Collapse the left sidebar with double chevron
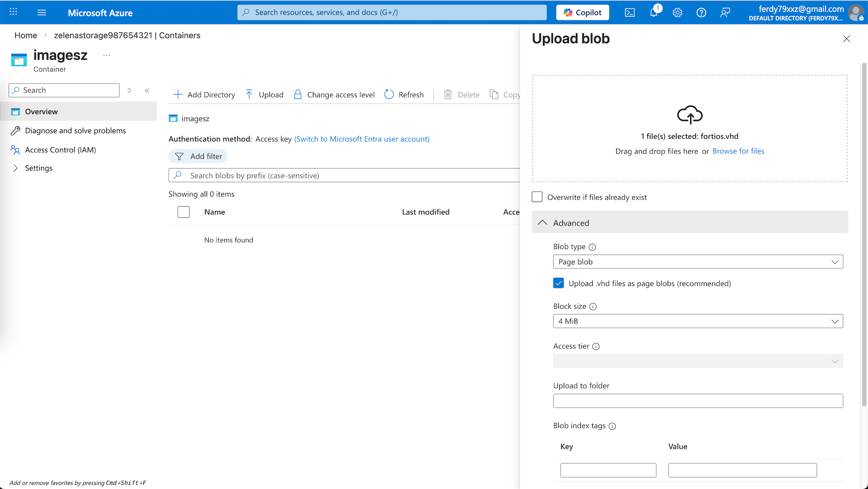868x489 pixels. coord(147,90)
